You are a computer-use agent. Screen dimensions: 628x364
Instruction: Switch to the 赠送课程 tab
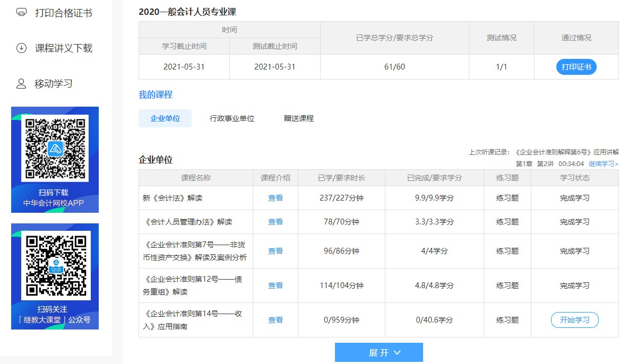[x=298, y=118]
